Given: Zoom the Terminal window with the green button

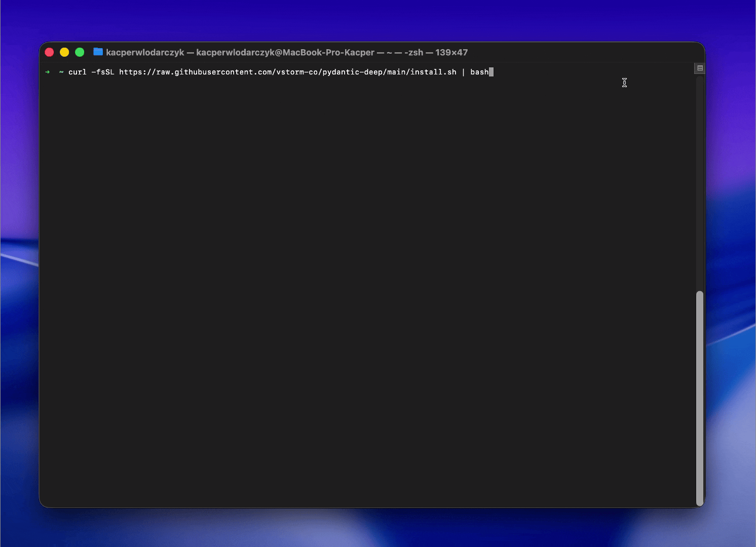Looking at the screenshot, I should coord(80,52).
